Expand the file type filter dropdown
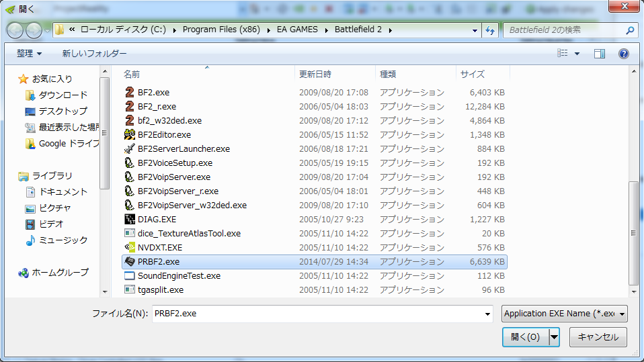The image size is (644, 362). click(564, 314)
